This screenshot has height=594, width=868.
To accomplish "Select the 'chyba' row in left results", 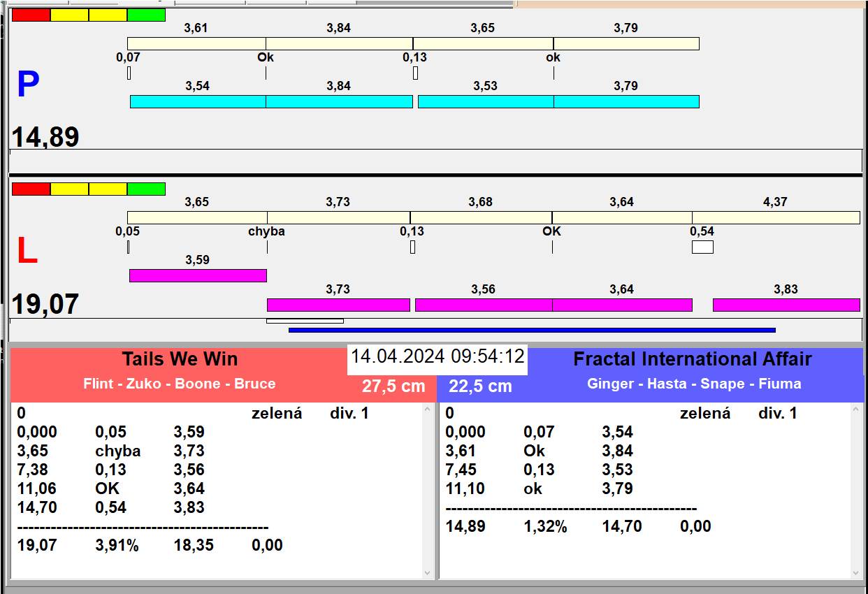I will tap(118, 451).
